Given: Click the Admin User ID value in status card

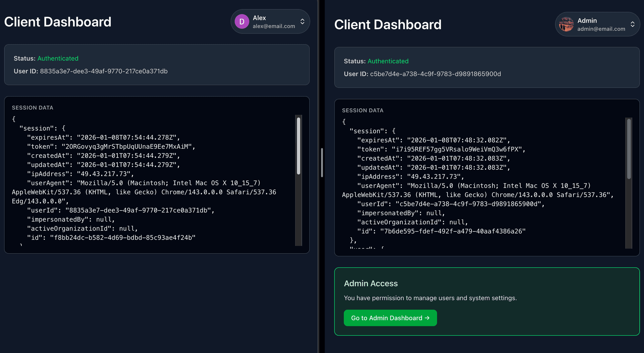Looking at the screenshot, I should pyautogui.click(x=435, y=74).
